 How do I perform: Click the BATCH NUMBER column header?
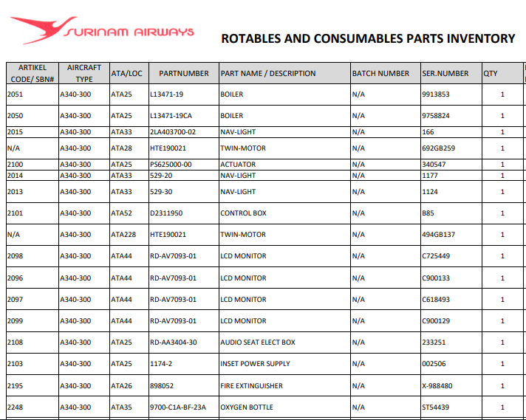380,74
